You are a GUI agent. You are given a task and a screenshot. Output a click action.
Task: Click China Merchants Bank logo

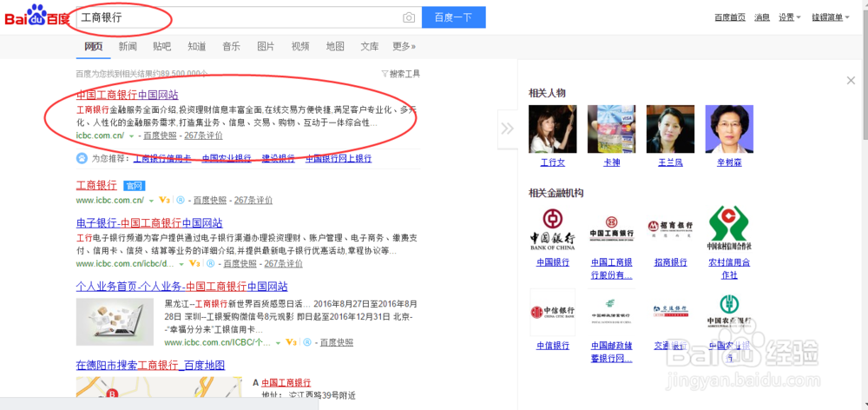point(670,228)
